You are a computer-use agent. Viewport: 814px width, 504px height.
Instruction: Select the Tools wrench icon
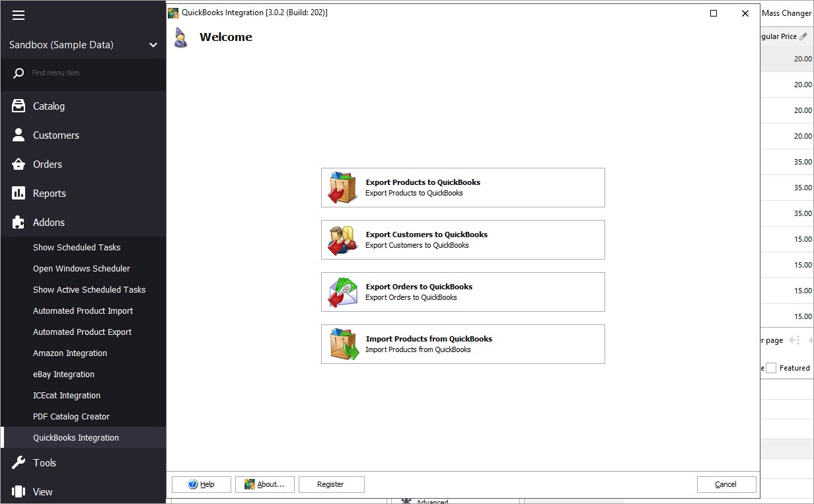18,462
